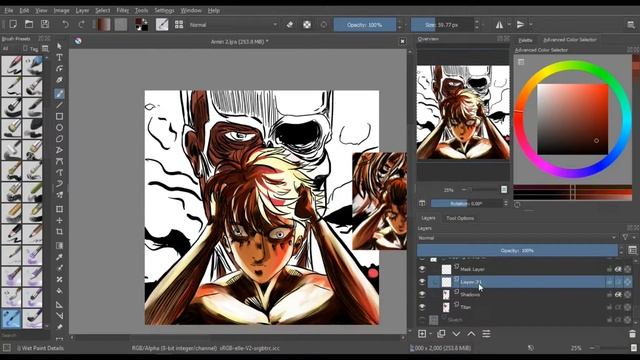
Task: Open the brush preset chooser grid
Action: tap(179, 24)
